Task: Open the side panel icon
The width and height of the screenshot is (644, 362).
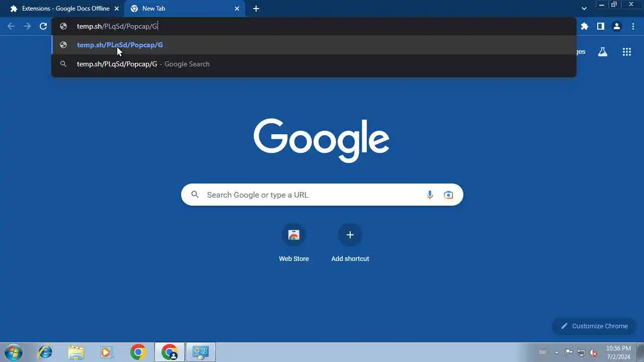Action: pyautogui.click(x=601, y=26)
